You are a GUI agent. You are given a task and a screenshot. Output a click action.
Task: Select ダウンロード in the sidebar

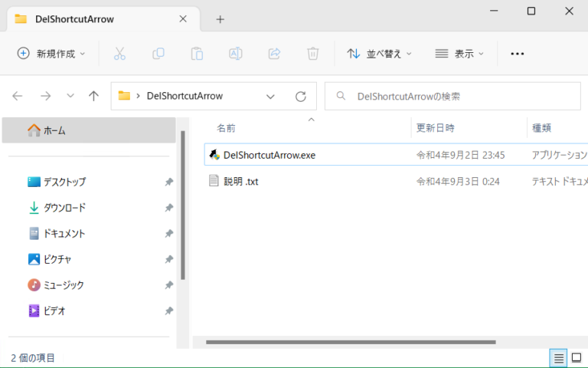coord(64,208)
